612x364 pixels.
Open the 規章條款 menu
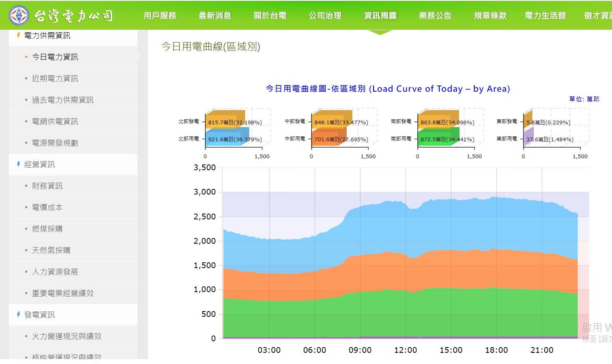491,15
